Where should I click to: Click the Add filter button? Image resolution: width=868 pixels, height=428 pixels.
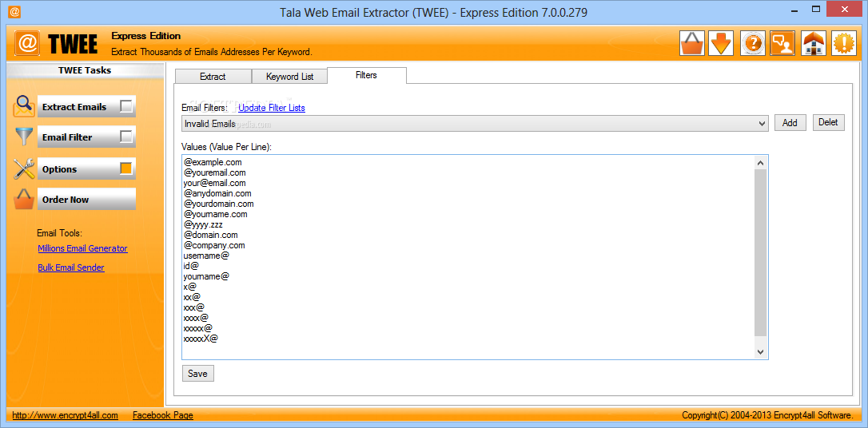coord(790,123)
